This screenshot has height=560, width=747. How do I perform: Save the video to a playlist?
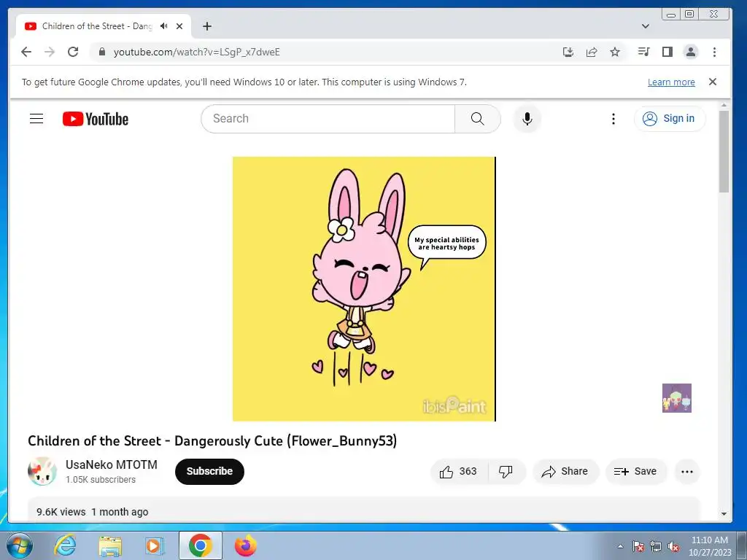(635, 472)
